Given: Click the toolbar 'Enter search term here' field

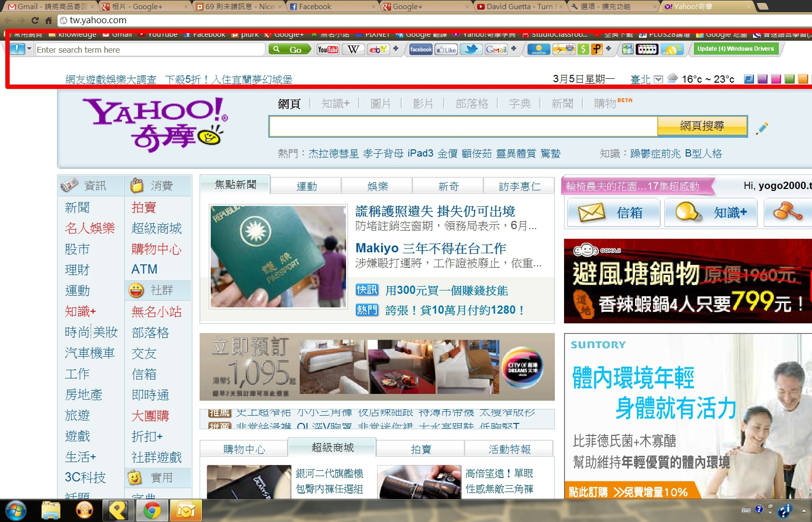Looking at the screenshot, I should 150,49.
